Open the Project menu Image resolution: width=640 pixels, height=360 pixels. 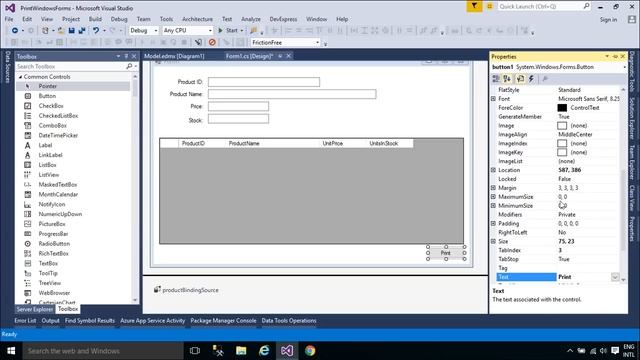(x=71, y=19)
